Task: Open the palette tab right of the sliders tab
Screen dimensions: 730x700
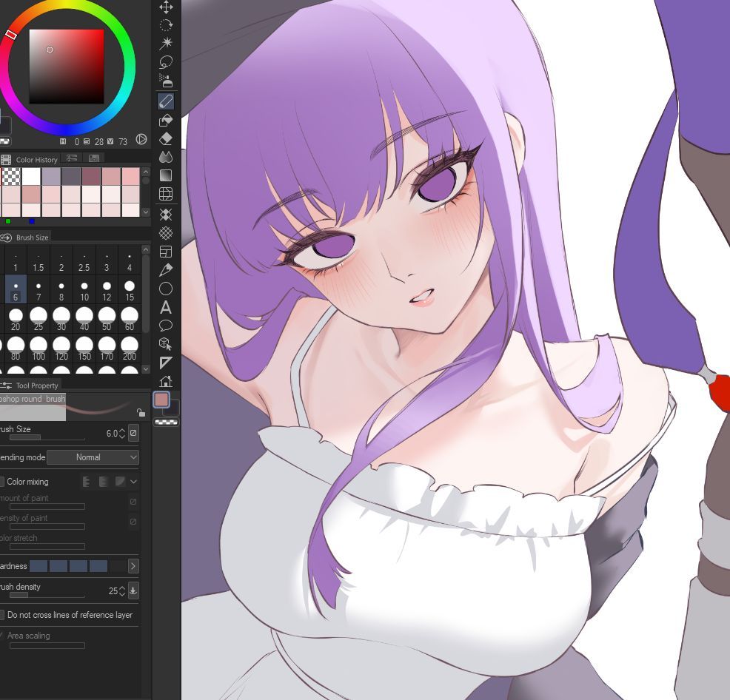Action: pos(93,158)
